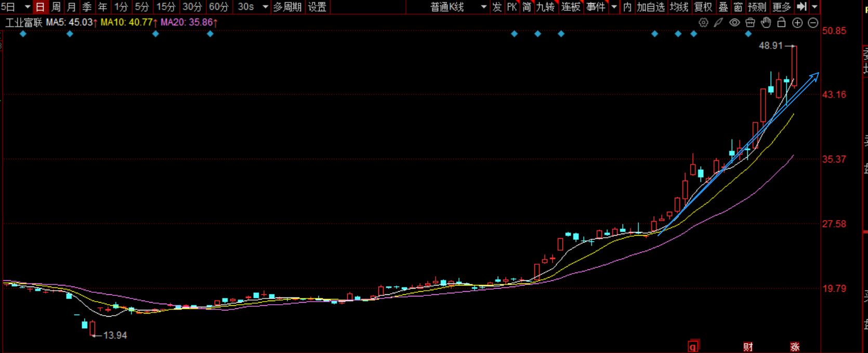868x353 pixels.
Task: Select the 15分 minute period
Action: (x=166, y=7)
